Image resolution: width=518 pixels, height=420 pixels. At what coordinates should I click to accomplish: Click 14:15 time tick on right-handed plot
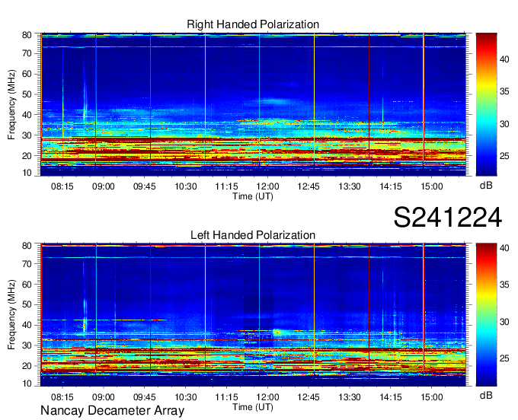tap(391, 186)
